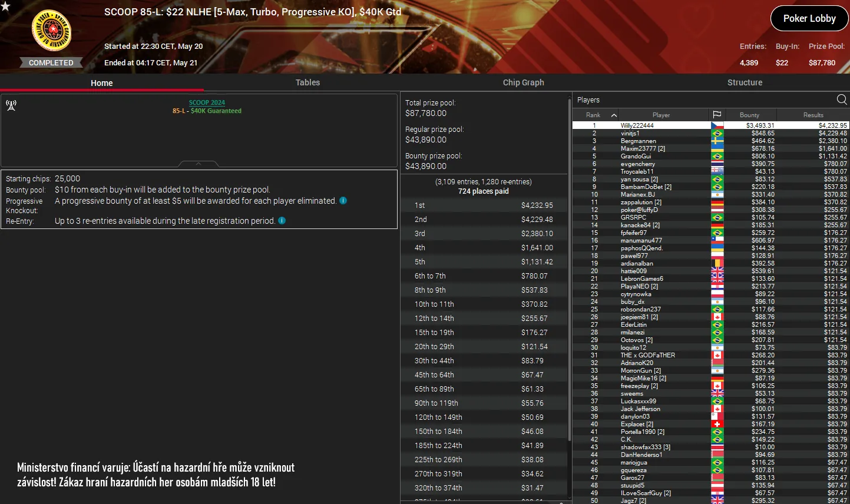The height and width of the screenshot is (504, 850).
Task: Click the COMPLETED status label
Action: click(51, 62)
